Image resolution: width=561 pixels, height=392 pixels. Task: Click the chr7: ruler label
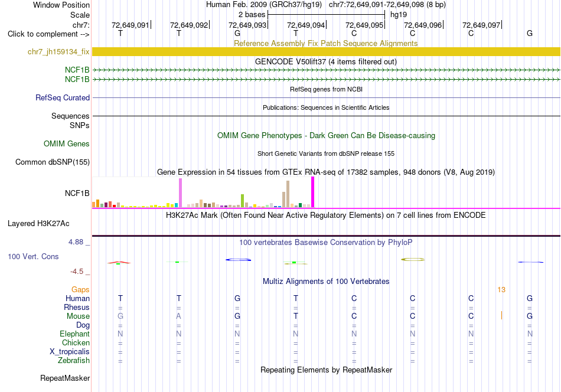click(81, 25)
